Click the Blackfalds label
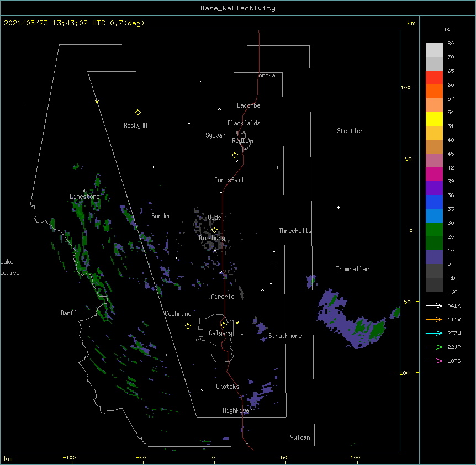This screenshot has height=465, width=476. [244, 123]
